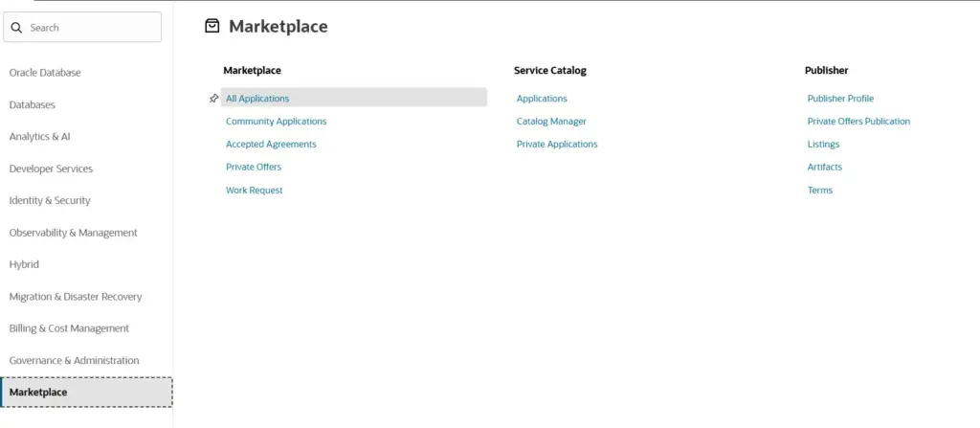The width and height of the screenshot is (980, 428).
Task: Click the Publisher column heading
Action: [826, 71]
